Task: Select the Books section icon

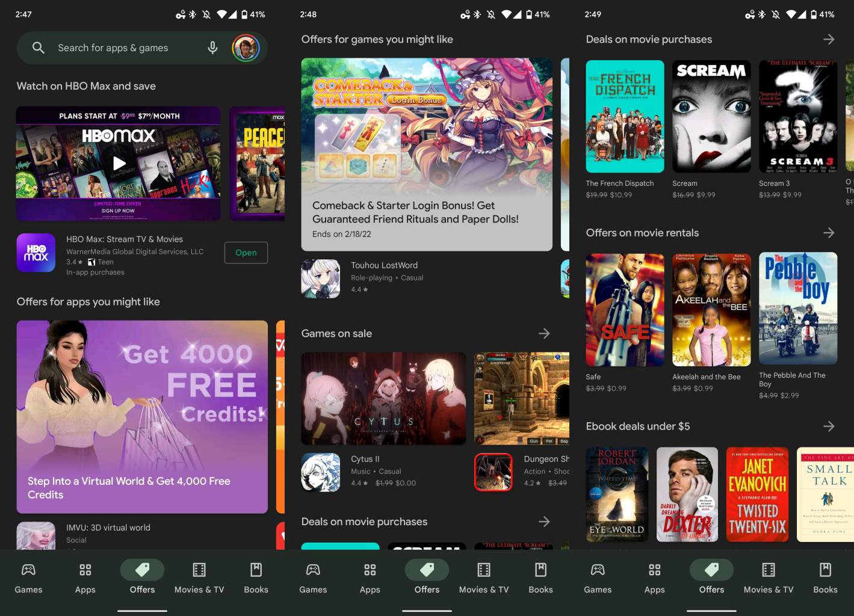Action: tap(256, 569)
